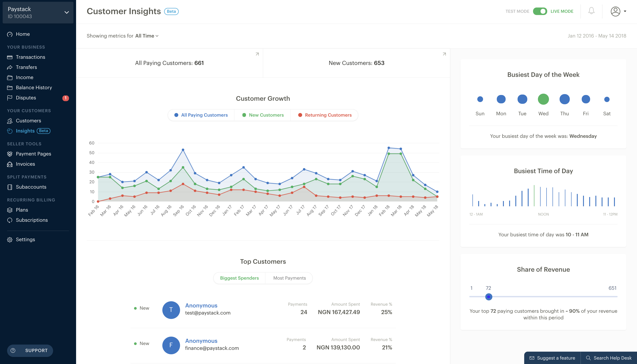Open the Support button

point(30,351)
